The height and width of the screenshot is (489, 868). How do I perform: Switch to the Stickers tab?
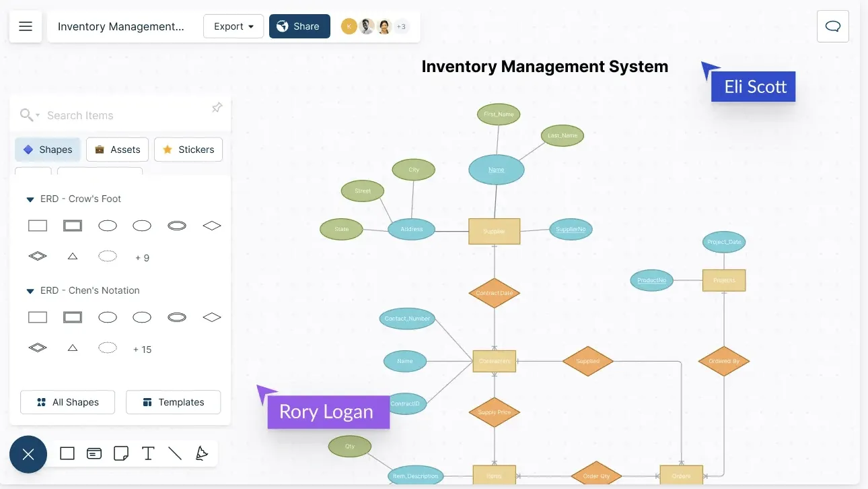(188, 150)
